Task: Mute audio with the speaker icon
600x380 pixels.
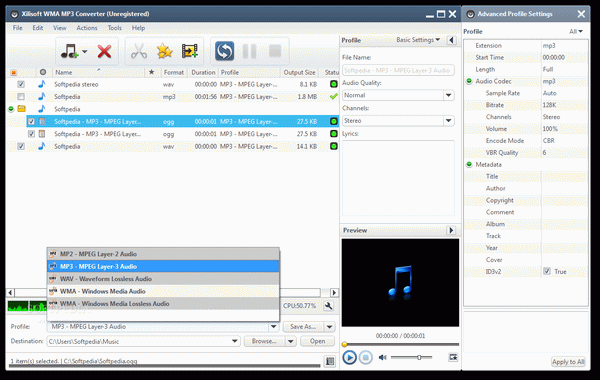Action: pyautogui.click(x=382, y=357)
